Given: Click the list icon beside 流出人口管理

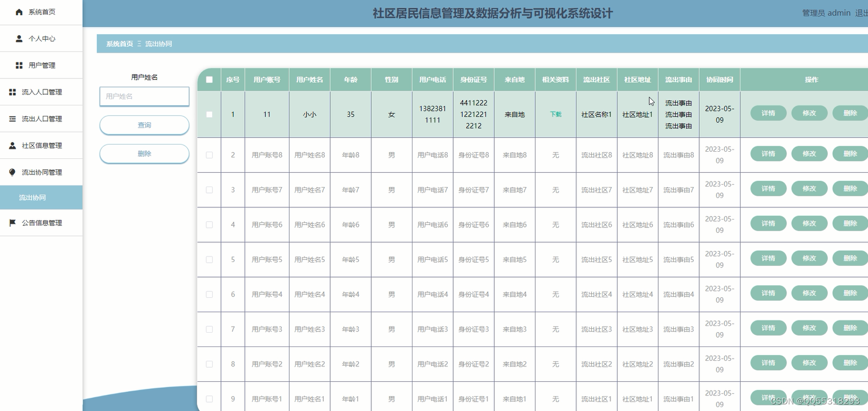Looking at the screenshot, I should pos(13,119).
